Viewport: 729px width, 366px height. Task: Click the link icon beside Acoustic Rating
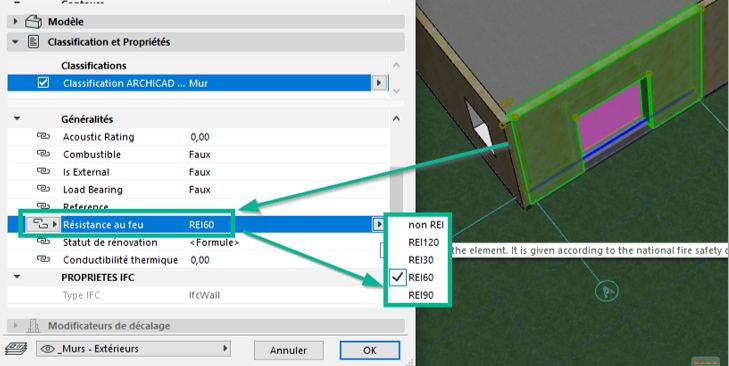[43, 137]
